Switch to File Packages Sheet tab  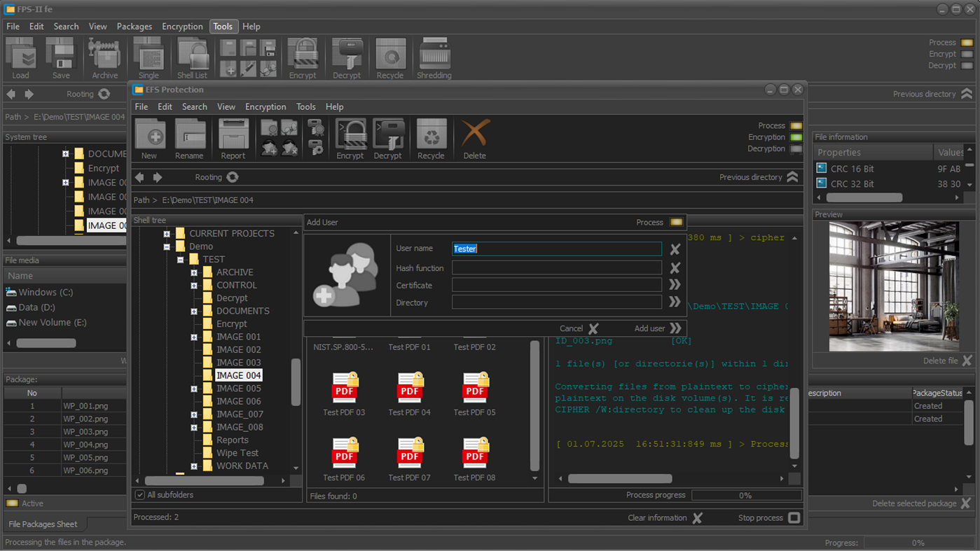coord(43,524)
